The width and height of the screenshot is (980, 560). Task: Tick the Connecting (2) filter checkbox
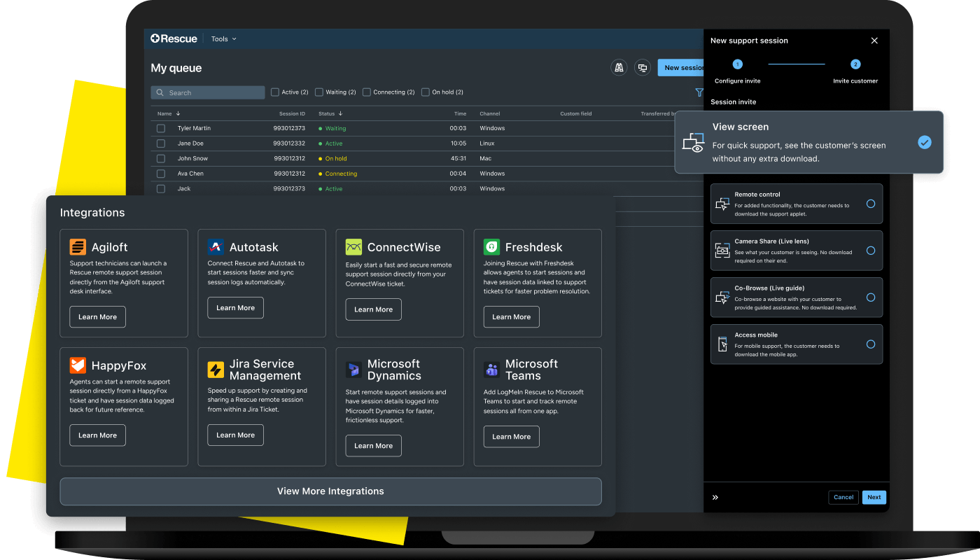click(x=367, y=92)
